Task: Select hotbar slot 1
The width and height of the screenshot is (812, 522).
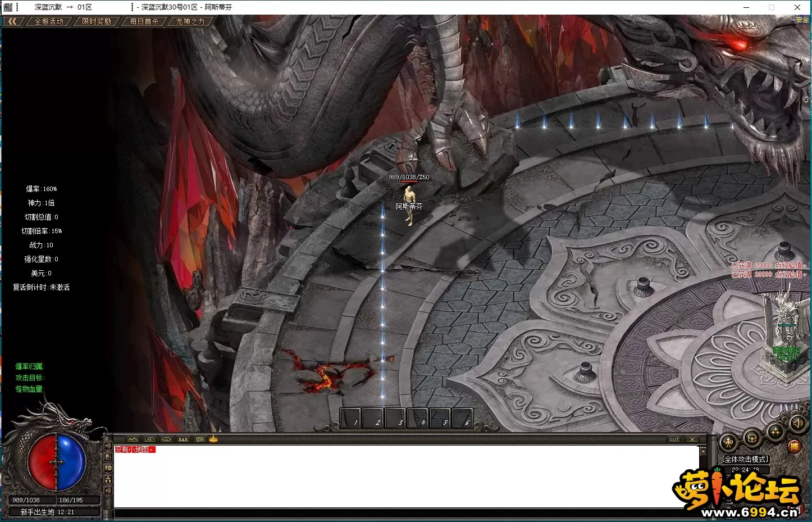Action: (x=350, y=419)
